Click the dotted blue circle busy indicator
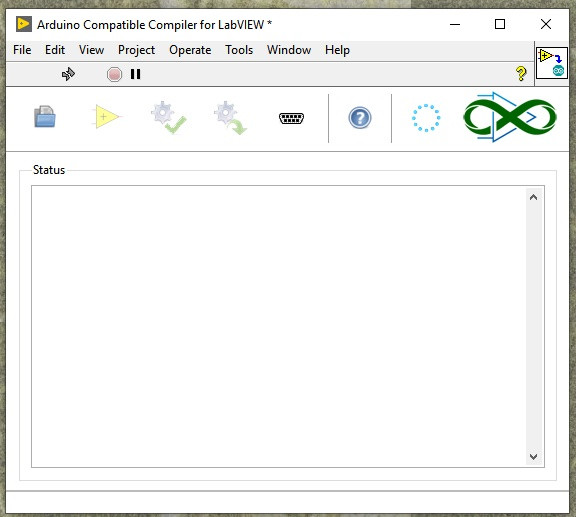The image size is (576, 517). pyautogui.click(x=426, y=118)
